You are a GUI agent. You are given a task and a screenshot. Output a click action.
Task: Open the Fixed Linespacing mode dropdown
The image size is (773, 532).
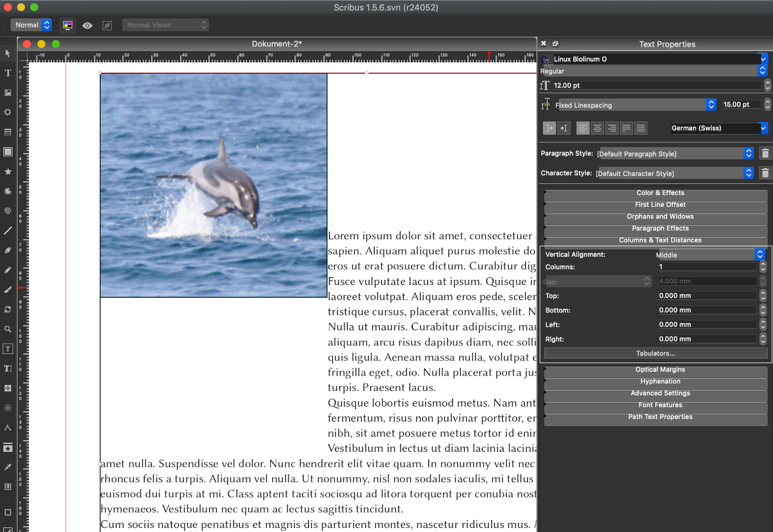pyautogui.click(x=636, y=104)
